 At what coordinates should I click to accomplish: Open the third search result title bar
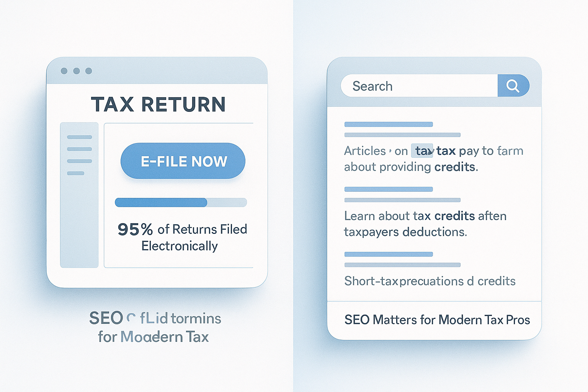389,255
